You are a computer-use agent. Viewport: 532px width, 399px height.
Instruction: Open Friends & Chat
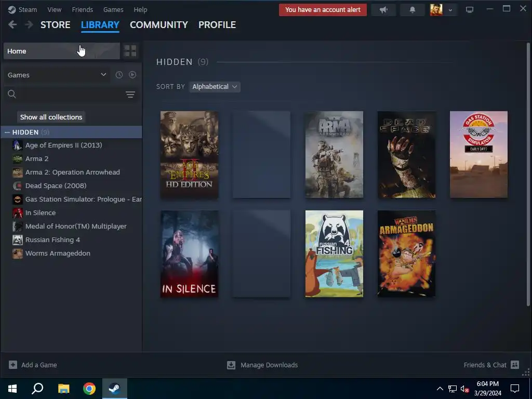click(x=491, y=365)
